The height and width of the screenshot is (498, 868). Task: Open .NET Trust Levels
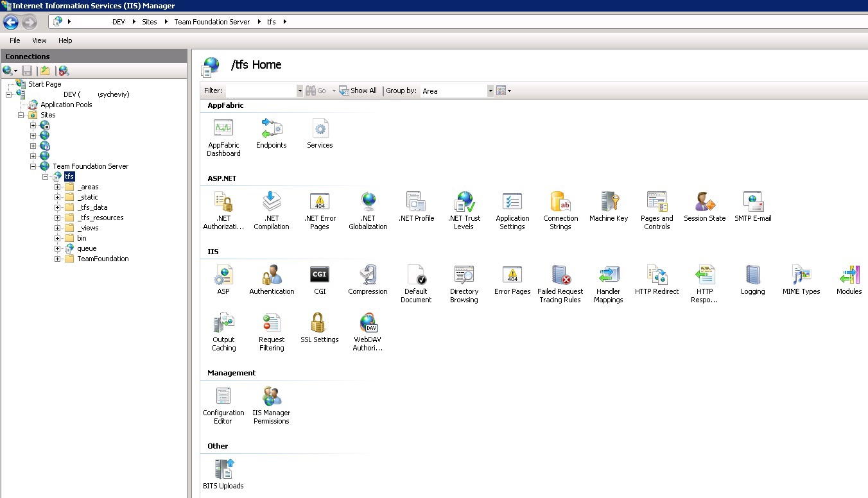pyautogui.click(x=464, y=210)
